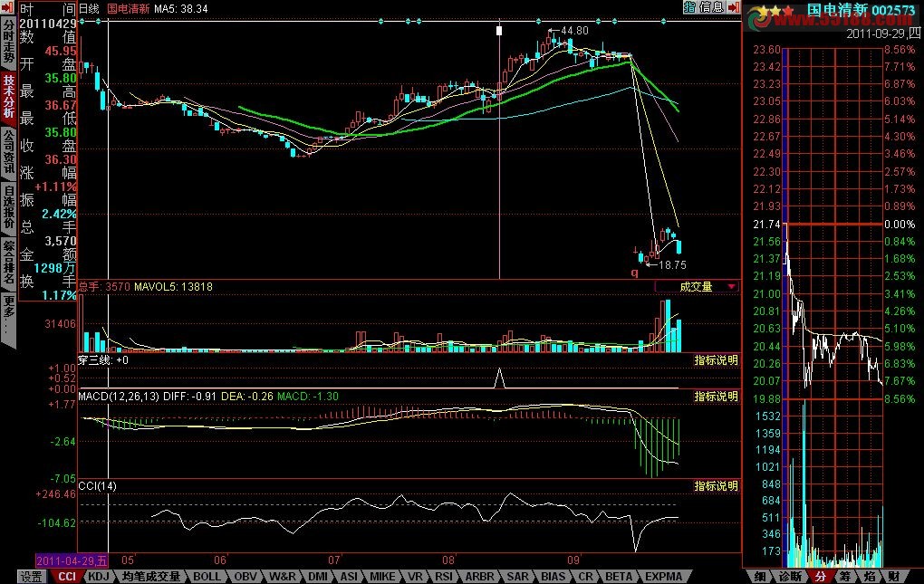Select the CR indicator tab

[x=586, y=577]
